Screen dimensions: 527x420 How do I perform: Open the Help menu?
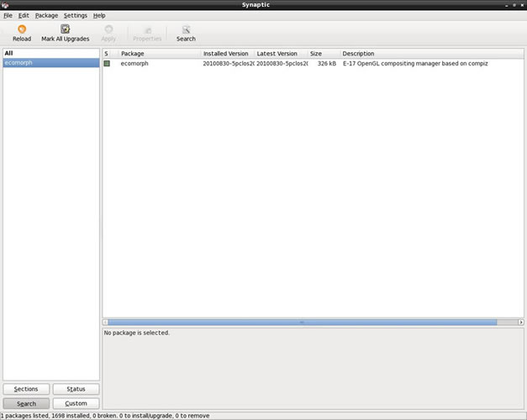coord(99,15)
